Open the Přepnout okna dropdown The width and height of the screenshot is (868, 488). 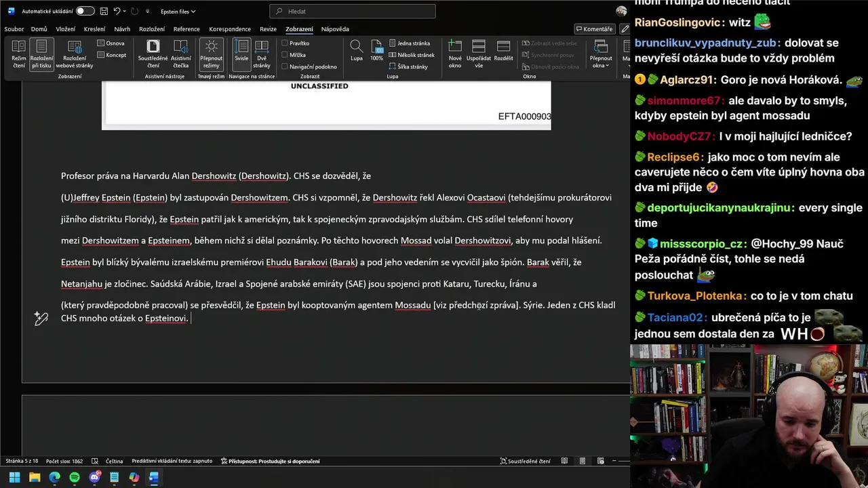(601, 54)
